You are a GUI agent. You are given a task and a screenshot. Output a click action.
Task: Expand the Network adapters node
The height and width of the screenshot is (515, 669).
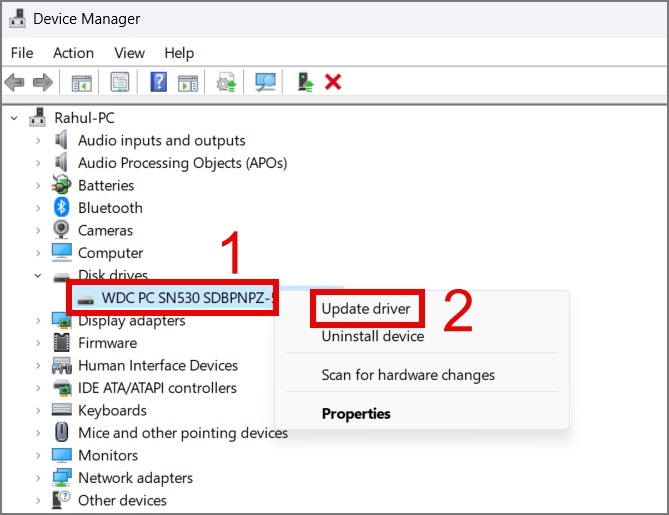39,478
